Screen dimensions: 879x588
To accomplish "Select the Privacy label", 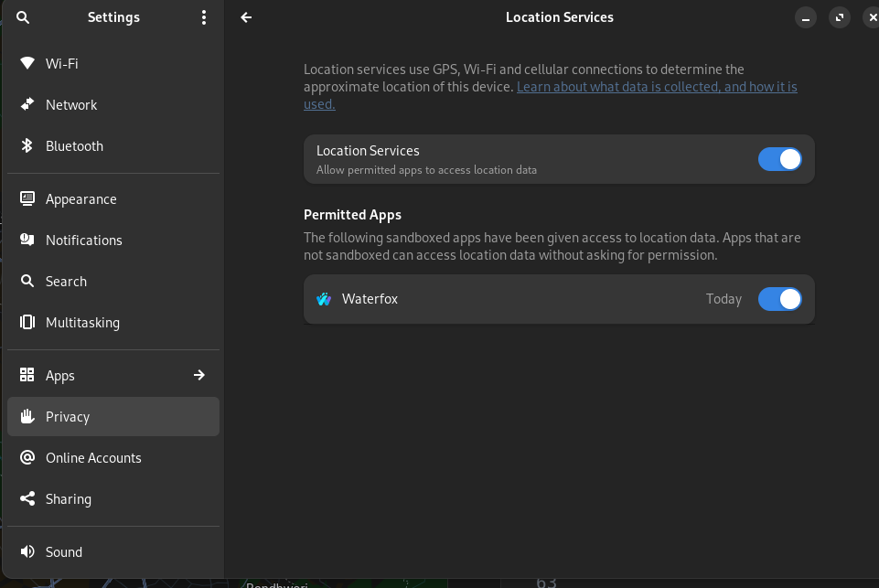I will pos(68,417).
